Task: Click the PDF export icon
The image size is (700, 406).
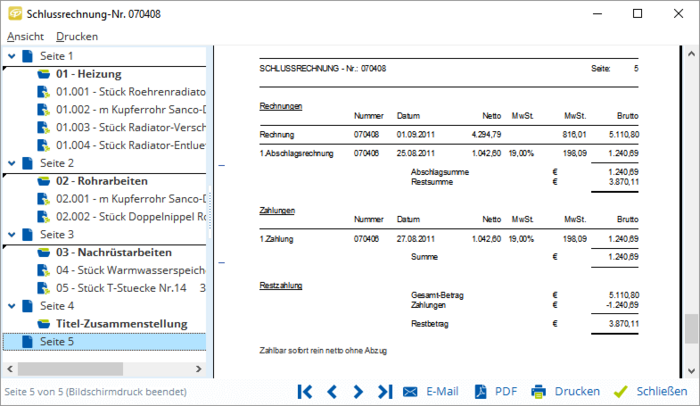Action: tap(480, 391)
